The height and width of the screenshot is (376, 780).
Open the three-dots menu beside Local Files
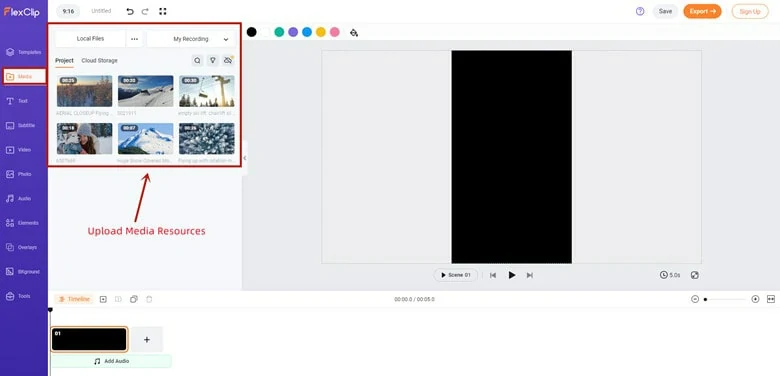pyautogui.click(x=134, y=39)
